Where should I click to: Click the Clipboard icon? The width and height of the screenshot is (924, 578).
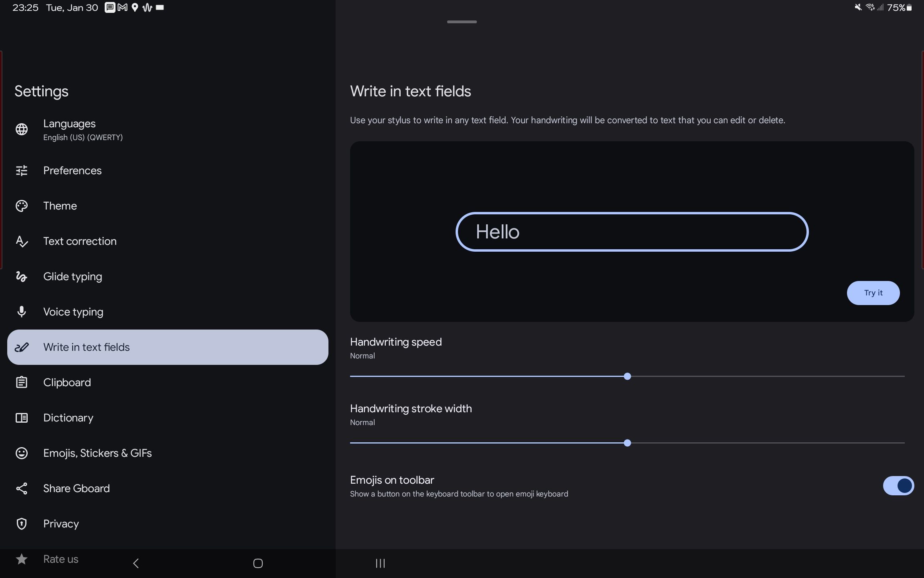click(21, 382)
